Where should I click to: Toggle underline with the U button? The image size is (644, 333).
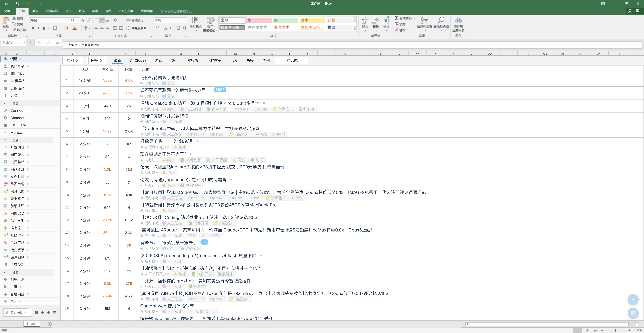pos(44,28)
